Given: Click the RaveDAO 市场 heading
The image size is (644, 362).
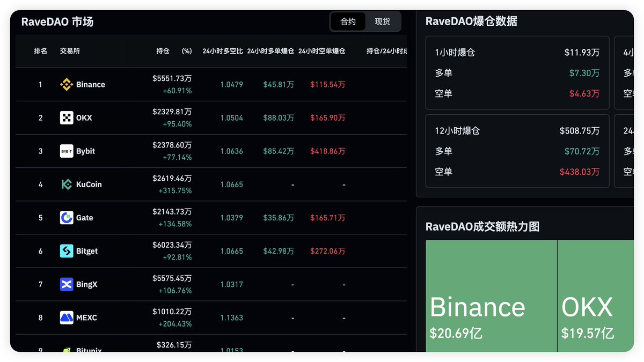Looking at the screenshot, I should pos(57,22).
